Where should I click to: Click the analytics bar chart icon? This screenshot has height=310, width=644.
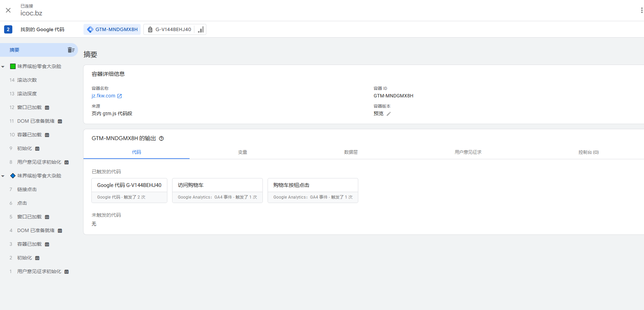(x=201, y=29)
